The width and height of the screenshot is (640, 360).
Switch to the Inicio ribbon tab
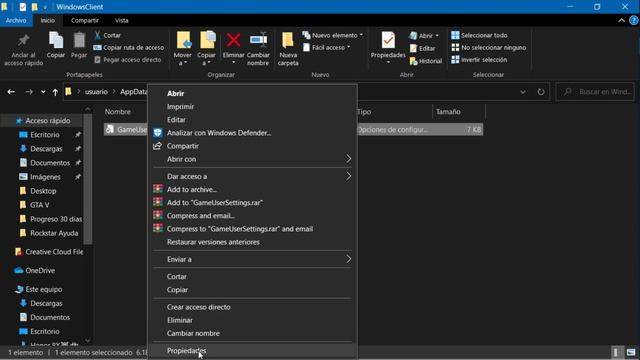47,20
